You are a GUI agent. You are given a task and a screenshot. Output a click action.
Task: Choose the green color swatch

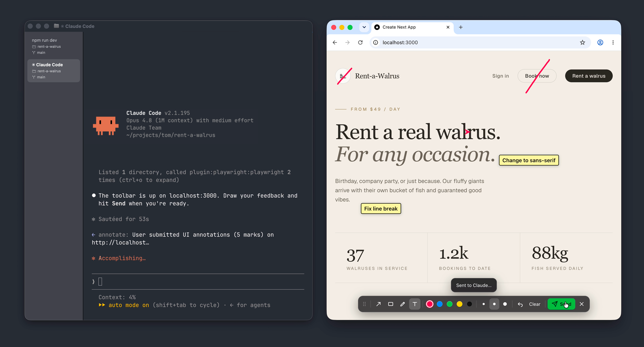pyautogui.click(x=450, y=304)
